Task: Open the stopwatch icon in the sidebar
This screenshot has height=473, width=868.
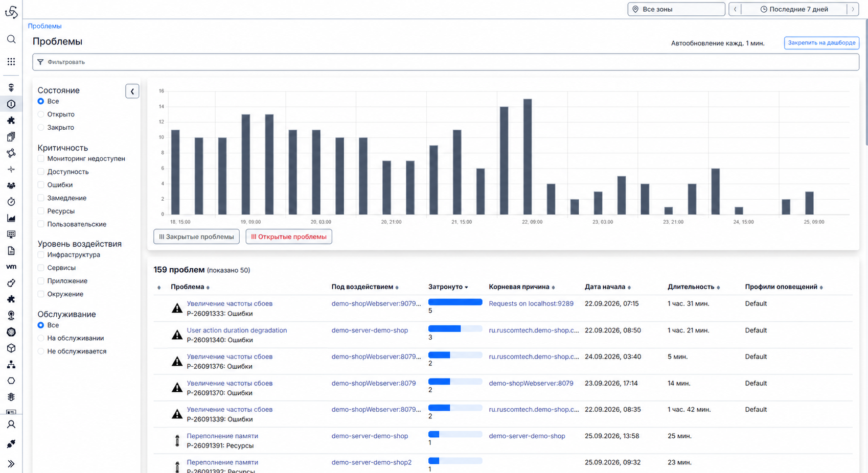Action: point(11,202)
